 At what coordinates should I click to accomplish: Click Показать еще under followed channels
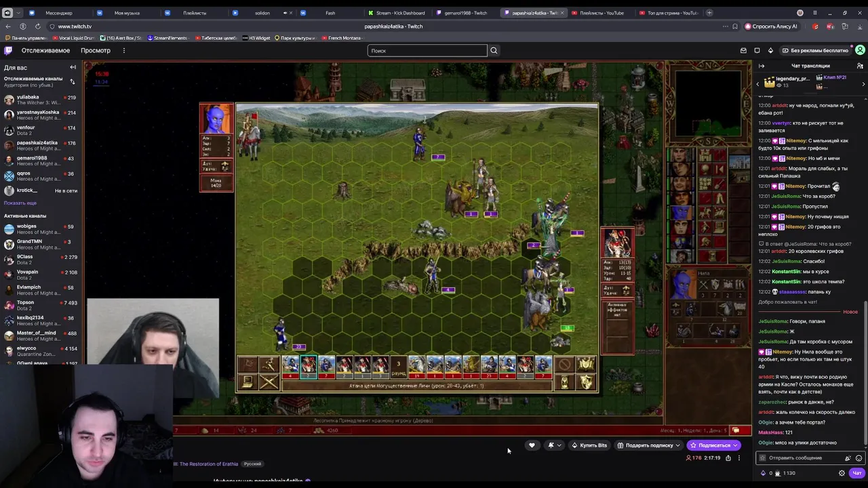pos(20,203)
